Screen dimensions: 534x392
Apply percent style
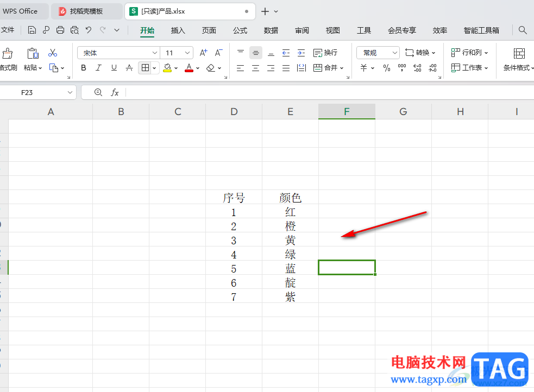pyautogui.click(x=387, y=68)
